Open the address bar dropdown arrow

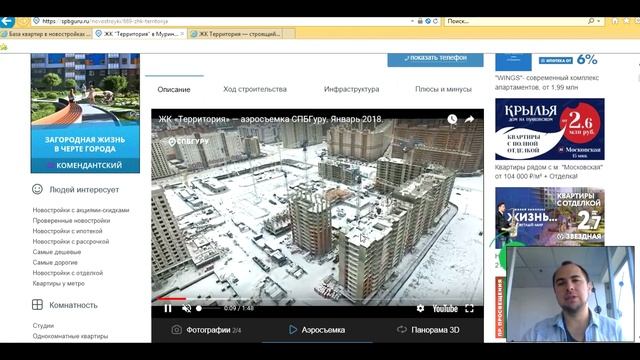[x=413, y=21]
